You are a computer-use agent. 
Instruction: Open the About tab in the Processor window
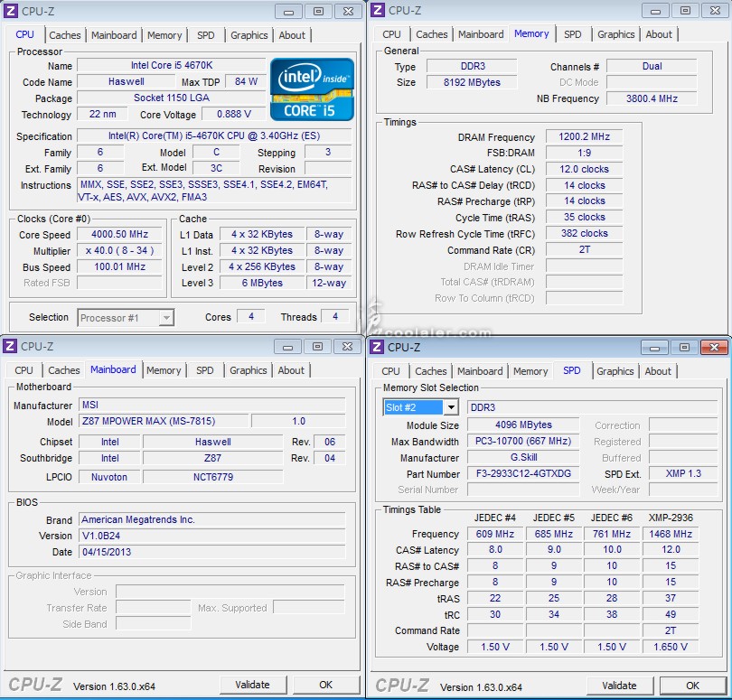(x=292, y=35)
